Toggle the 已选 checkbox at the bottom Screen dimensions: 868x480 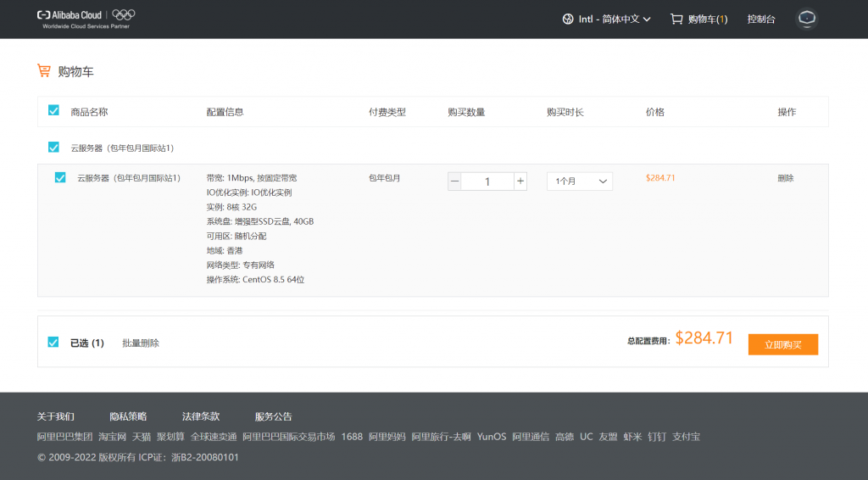[x=54, y=343]
